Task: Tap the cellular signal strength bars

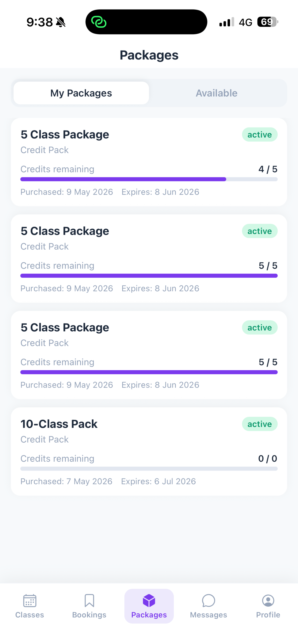Action: click(227, 22)
